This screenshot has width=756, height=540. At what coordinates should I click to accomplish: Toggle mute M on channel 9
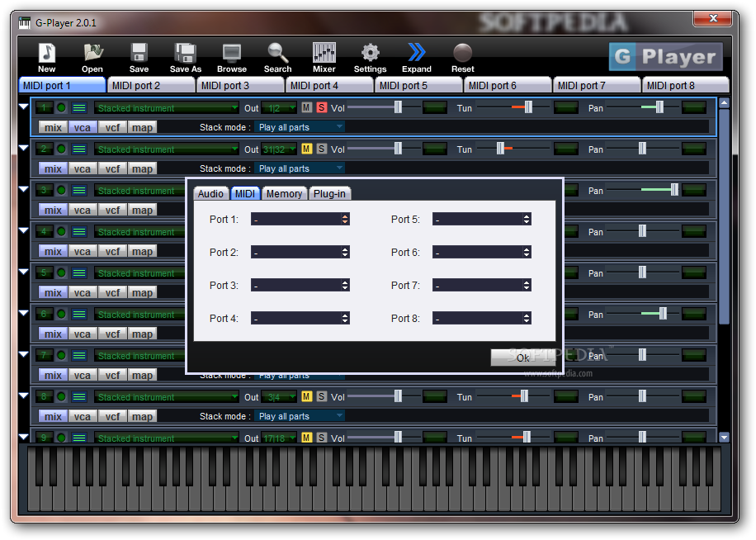click(x=307, y=438)
